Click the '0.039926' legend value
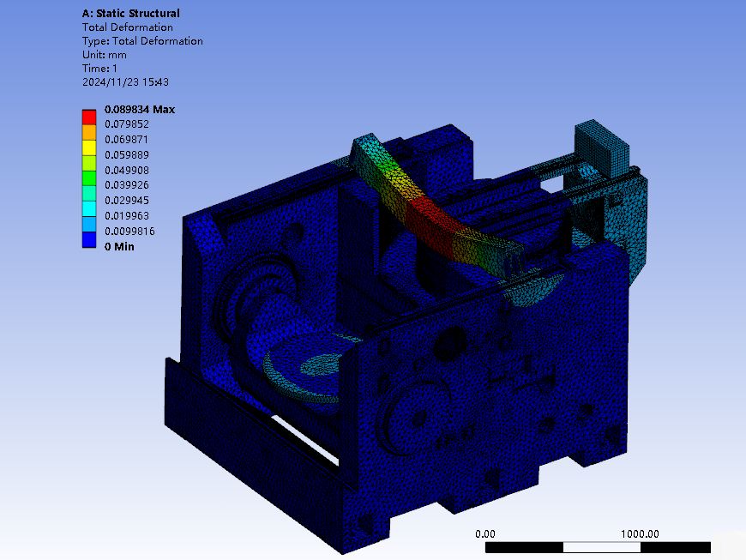 [127, 184]
